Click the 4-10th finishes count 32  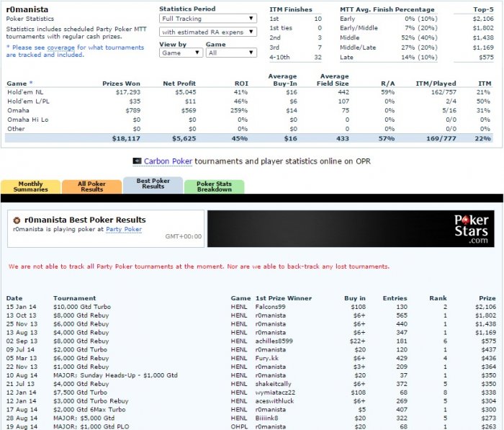(x=318, y=57)
